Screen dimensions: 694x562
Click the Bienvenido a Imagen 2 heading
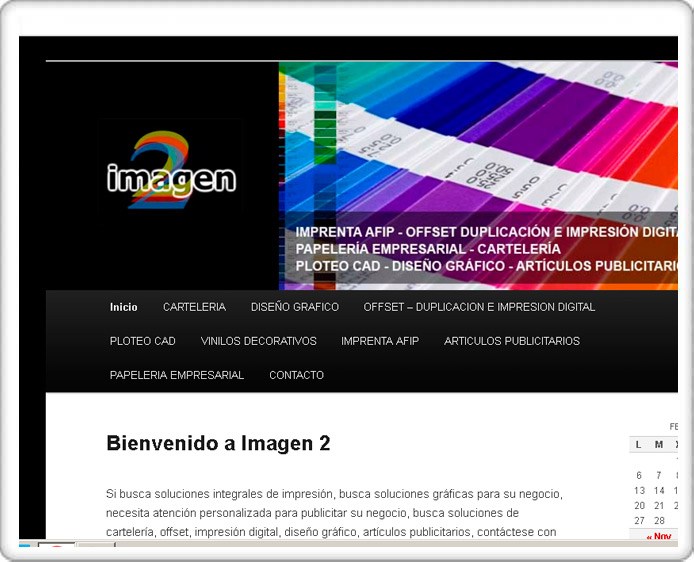pos(218,443)
